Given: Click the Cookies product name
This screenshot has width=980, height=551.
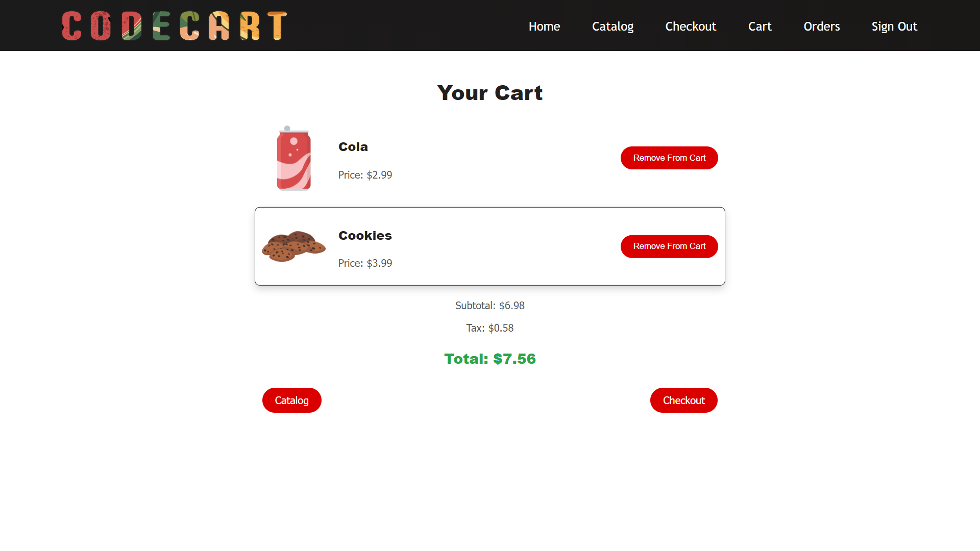Looking at the screenshot, I should click(365, 236).
